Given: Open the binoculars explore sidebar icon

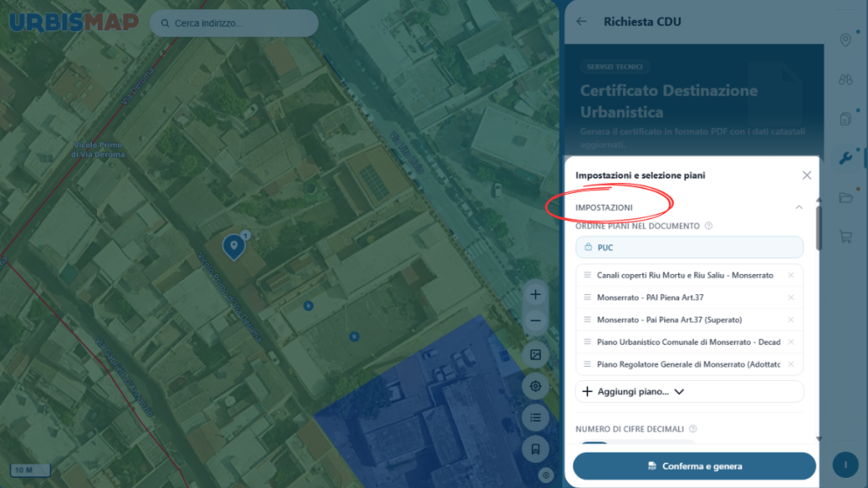Looking at the screenshot, I should (x=845, y=80).
